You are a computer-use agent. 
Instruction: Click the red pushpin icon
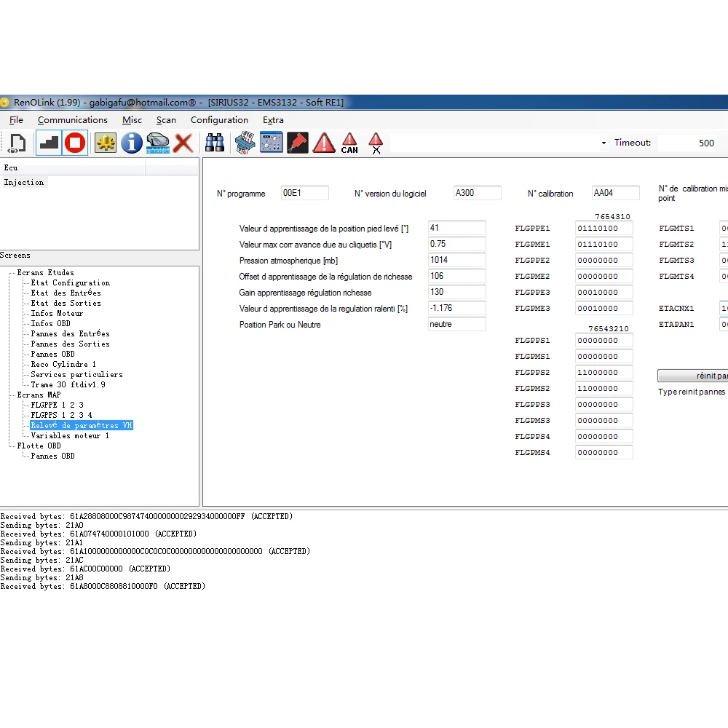tap(297, 143)
